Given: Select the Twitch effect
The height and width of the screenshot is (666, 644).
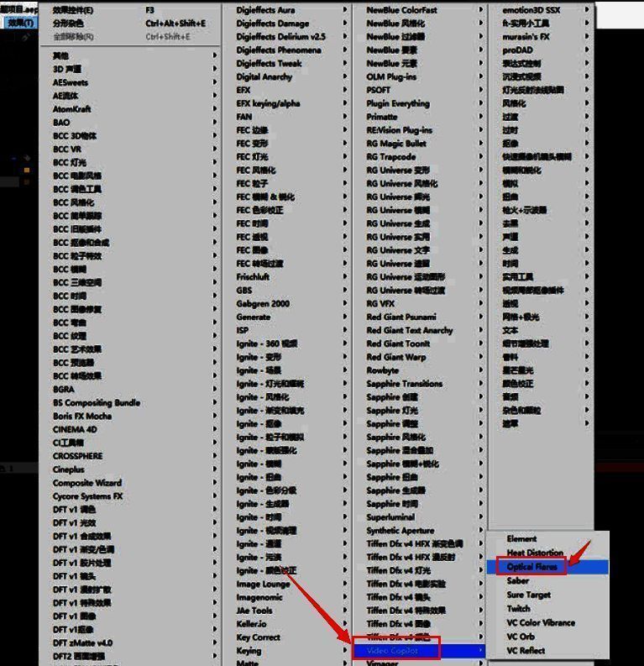Looking at the screenshot, I should coord(519,609).
